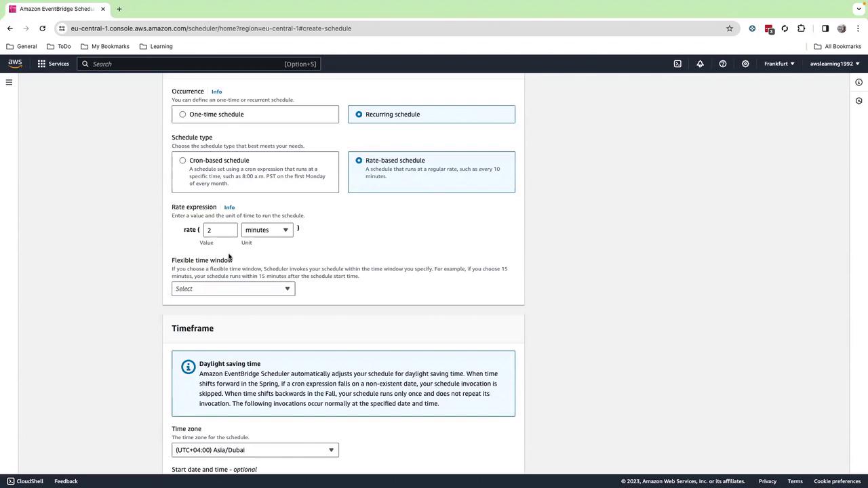Open the hexagon panel icon below info
Viewport: 868px width, 488px height.
(859, 101)
